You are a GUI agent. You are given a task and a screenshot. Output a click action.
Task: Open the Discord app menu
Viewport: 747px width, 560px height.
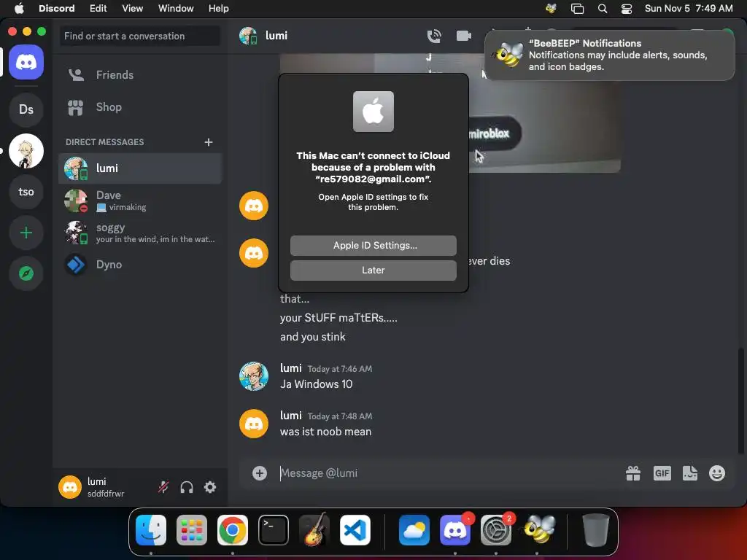tap(57, 8)
